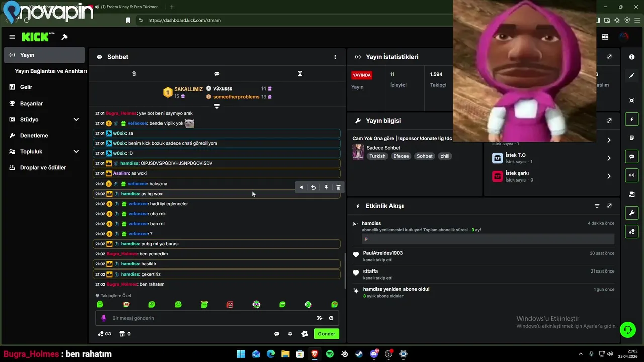The image size is (644, 362).
Task: Click the speech bubble icon beside chat gear
Action: tap(276, 334)
